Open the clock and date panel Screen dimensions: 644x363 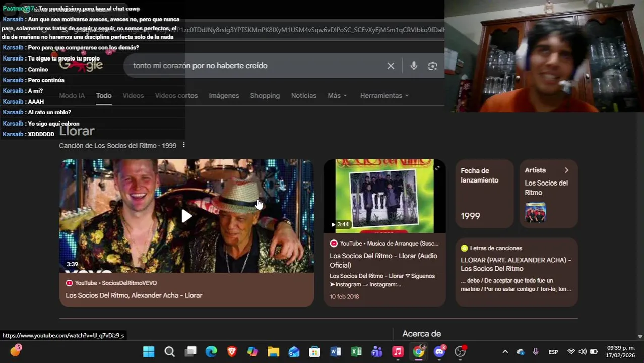621,352
